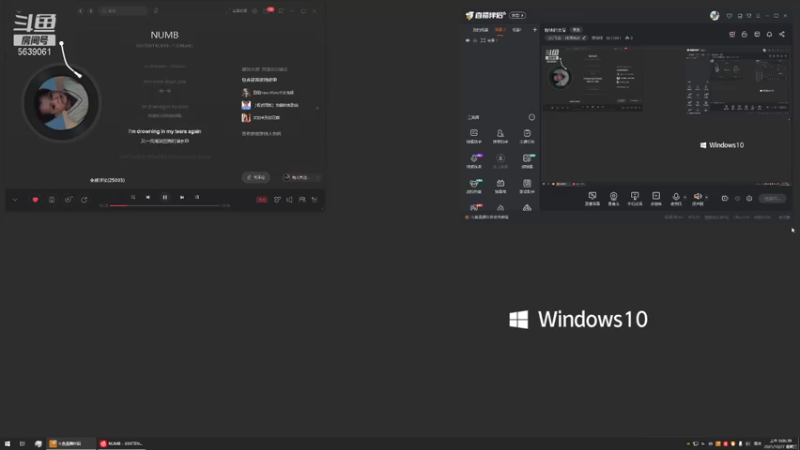Open the streaming app settings gear
The width and height of the screenshot is (800, 450).
(749, 198)
